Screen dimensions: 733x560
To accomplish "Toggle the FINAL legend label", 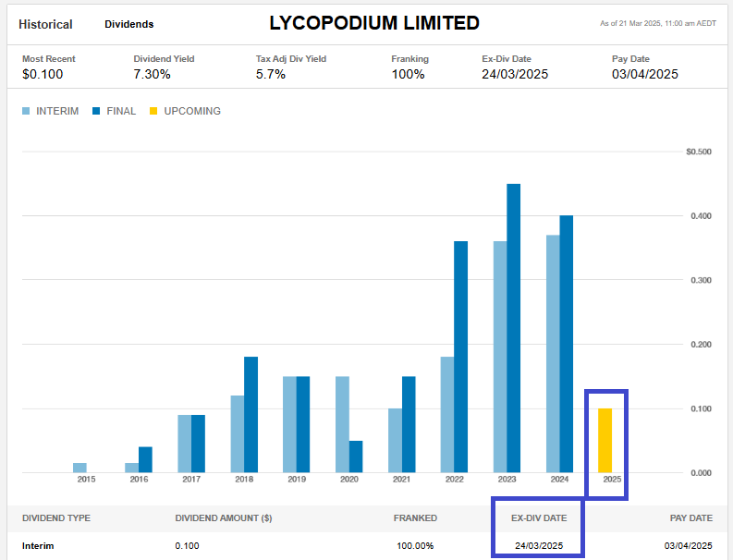I will coord(121,111).
